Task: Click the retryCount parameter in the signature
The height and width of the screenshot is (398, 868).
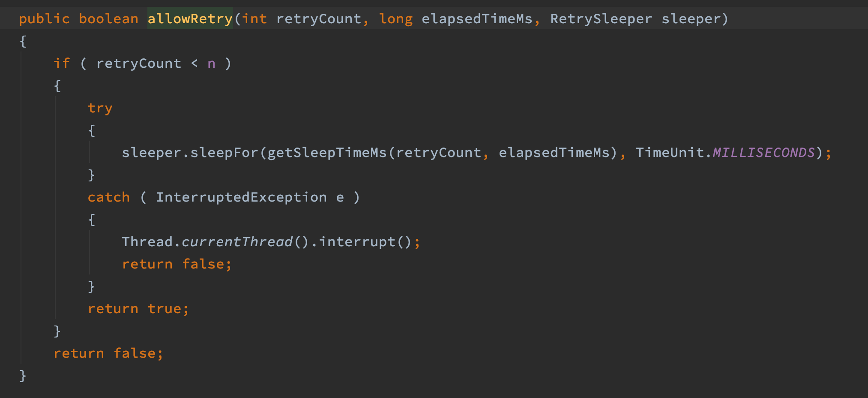Action: tap(319, 19)
